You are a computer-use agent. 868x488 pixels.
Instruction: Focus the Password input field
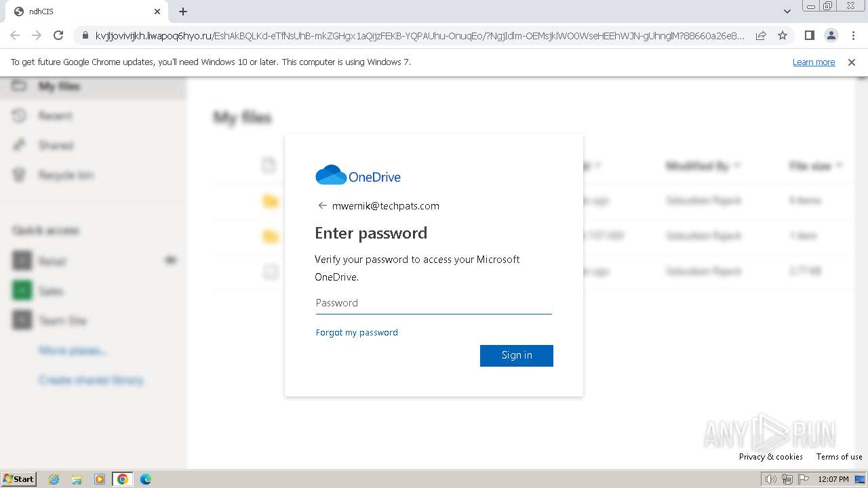tap(434, 303)
